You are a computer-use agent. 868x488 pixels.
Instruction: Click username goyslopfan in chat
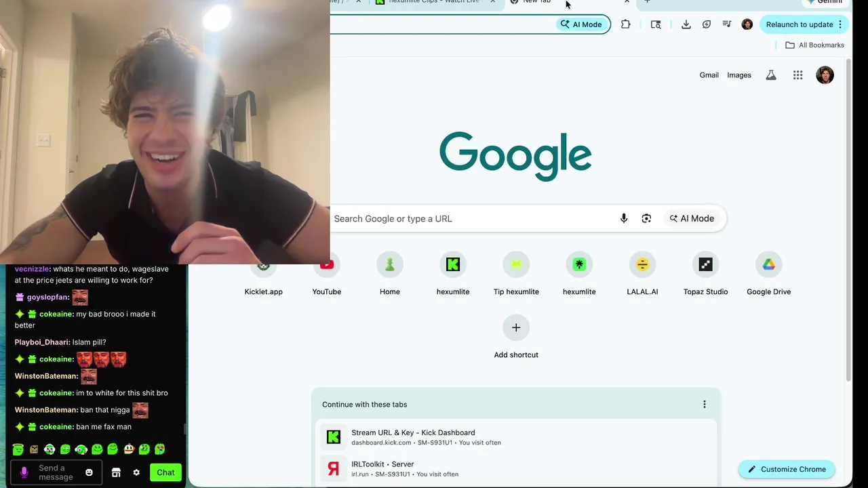48,298
